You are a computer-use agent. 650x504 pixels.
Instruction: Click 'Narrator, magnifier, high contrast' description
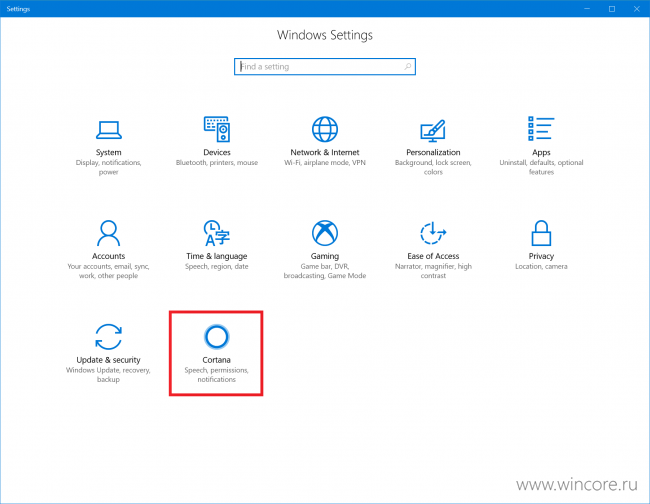[x=433, y=271]
